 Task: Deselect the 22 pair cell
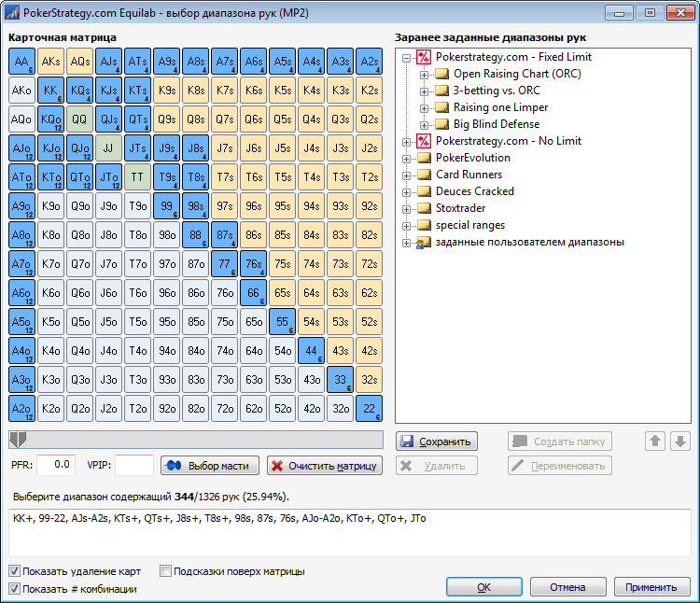tap(370, 409)
